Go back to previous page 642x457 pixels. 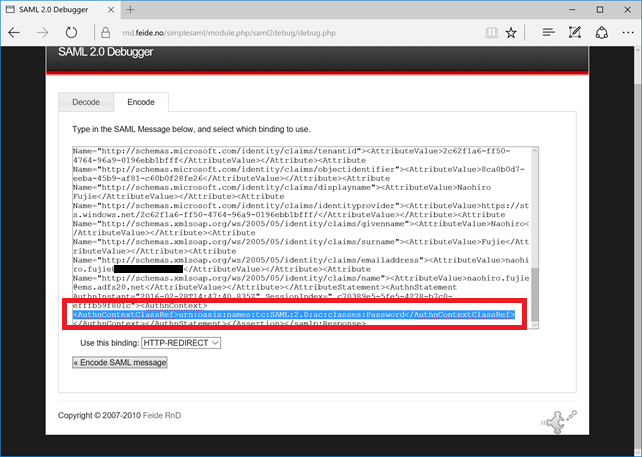point(14,33)
